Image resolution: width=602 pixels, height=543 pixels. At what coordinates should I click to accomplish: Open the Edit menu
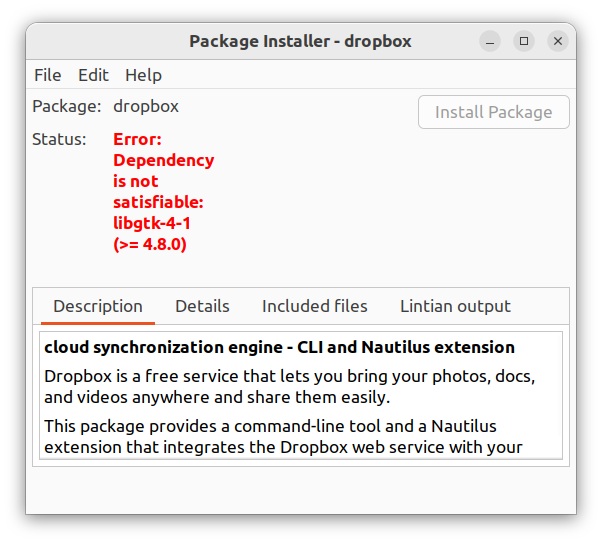pyautogui.click(x=93, y=75)
